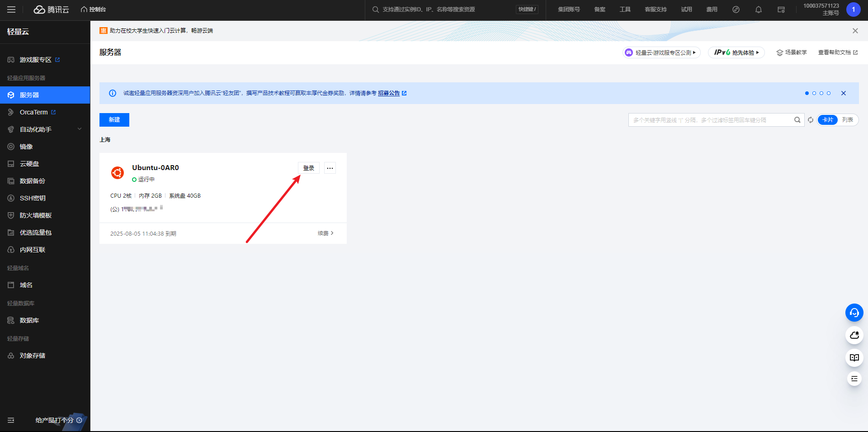This screenshot has width=868, height=432.
Task: Open the 控制台 console home
Action: pos(93,9)
